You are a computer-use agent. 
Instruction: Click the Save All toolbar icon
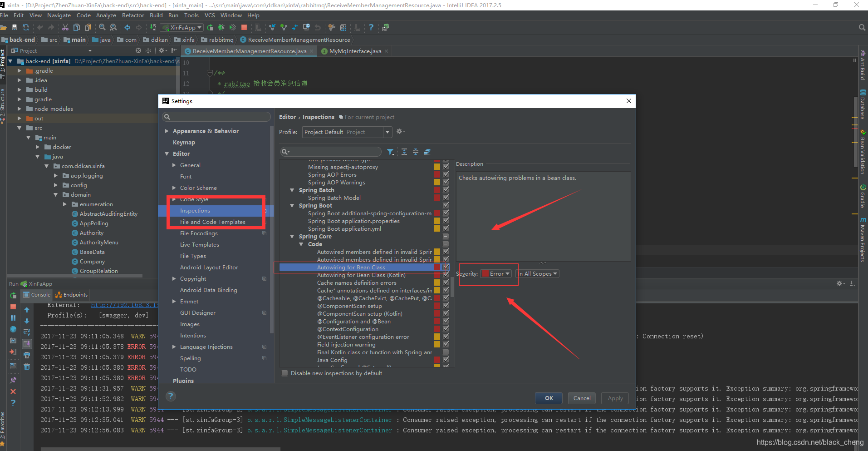[15, 27]
